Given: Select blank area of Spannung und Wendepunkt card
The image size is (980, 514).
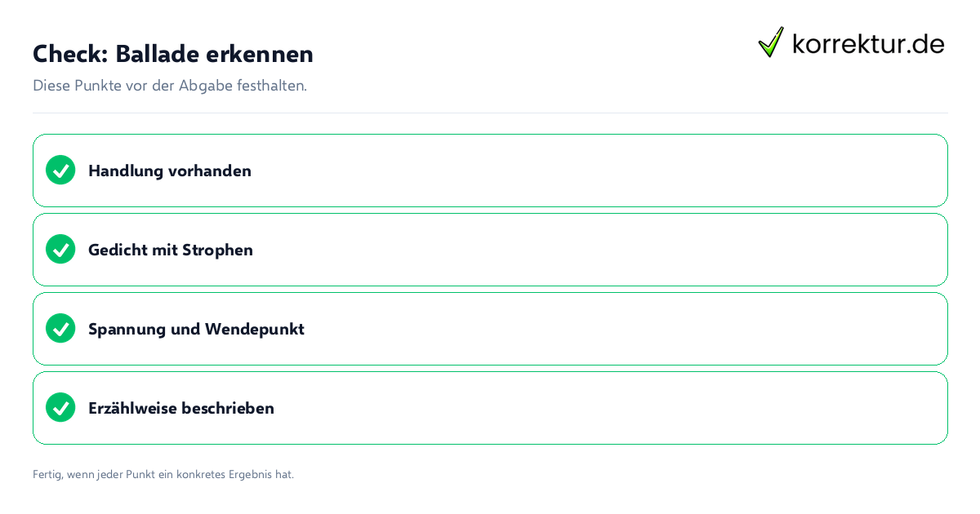Looking at the screenshot, I should [x=625, y=329].
